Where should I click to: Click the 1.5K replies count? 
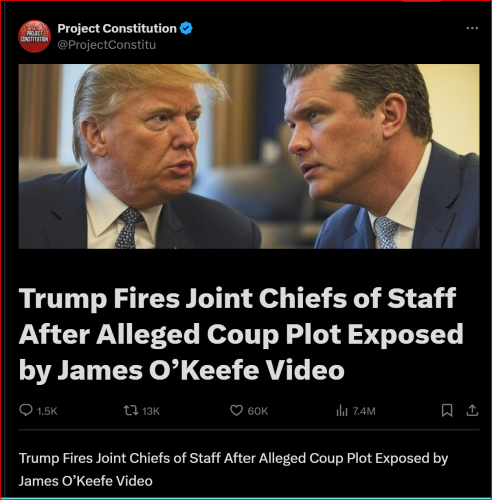[47, 411]
